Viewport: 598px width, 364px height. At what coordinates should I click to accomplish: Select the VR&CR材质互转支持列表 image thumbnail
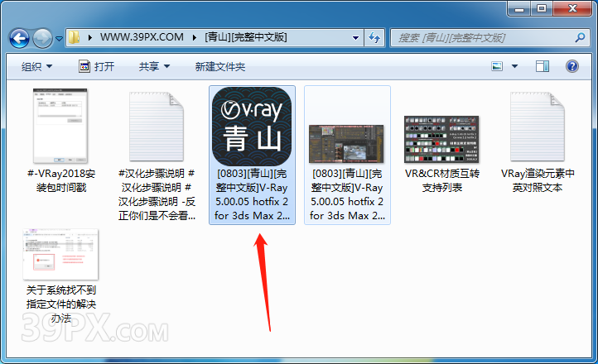pyautogui.click(x=441, y=139)
